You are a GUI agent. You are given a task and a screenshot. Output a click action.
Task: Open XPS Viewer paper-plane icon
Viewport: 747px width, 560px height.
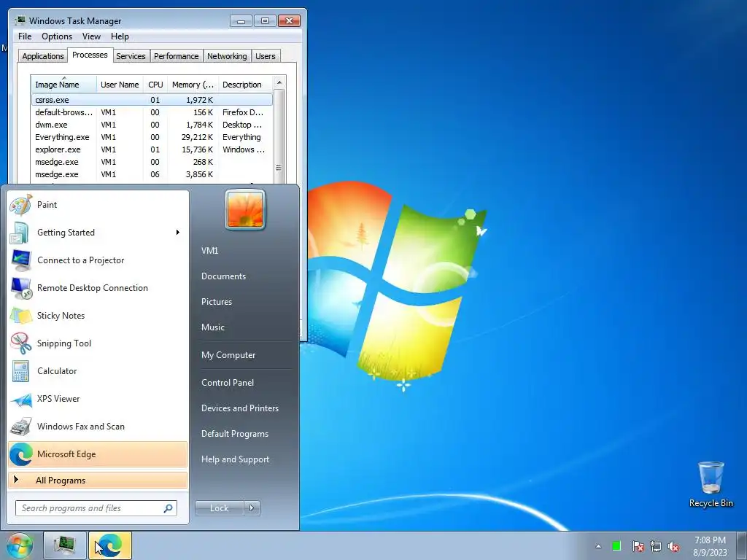tap(21, 399)
